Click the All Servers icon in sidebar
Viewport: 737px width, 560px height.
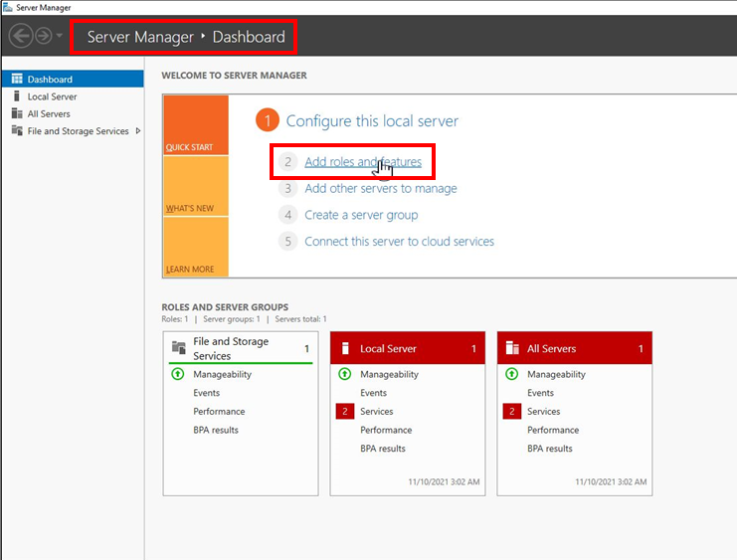pos(17,113)
